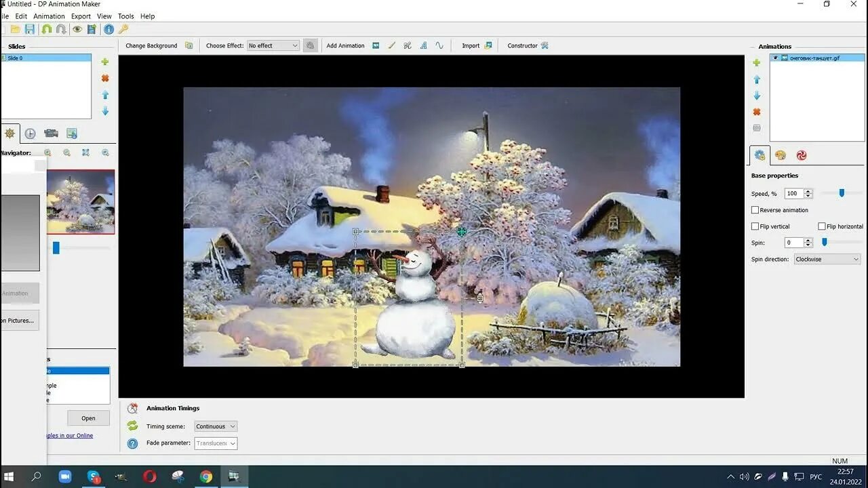Viewport: 868px width, 488px height.
Task: Increase Speed value with stepper arrow
Action: click(x=808, y=191)
